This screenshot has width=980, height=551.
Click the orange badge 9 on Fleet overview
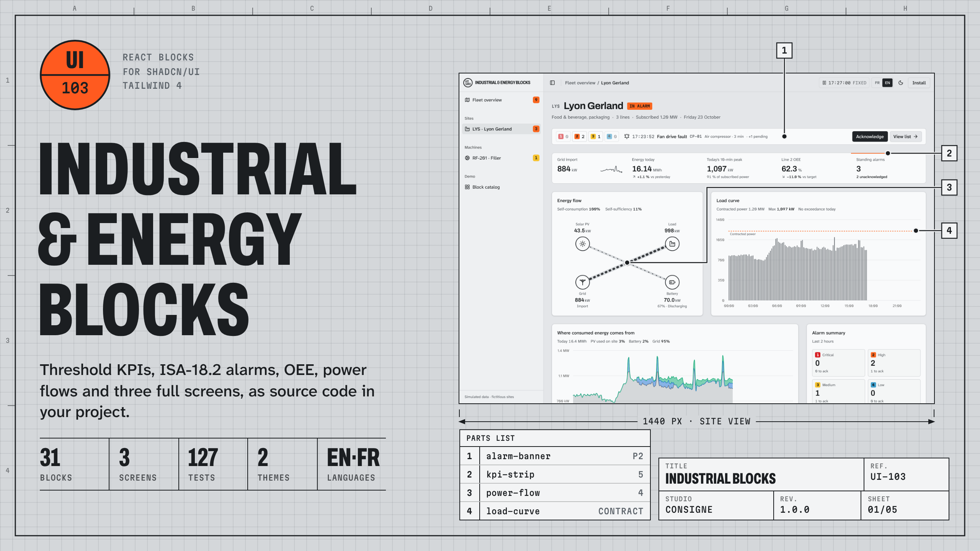pyautogui.click(x=536, y=100)
